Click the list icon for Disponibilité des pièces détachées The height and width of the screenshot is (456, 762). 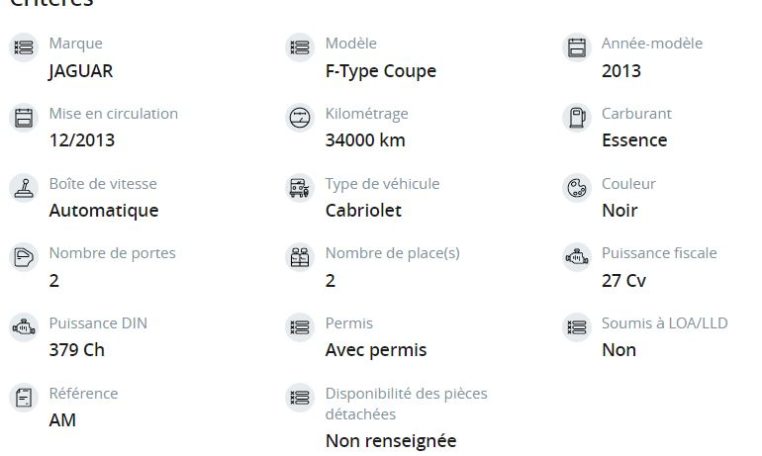coord(300,398)
